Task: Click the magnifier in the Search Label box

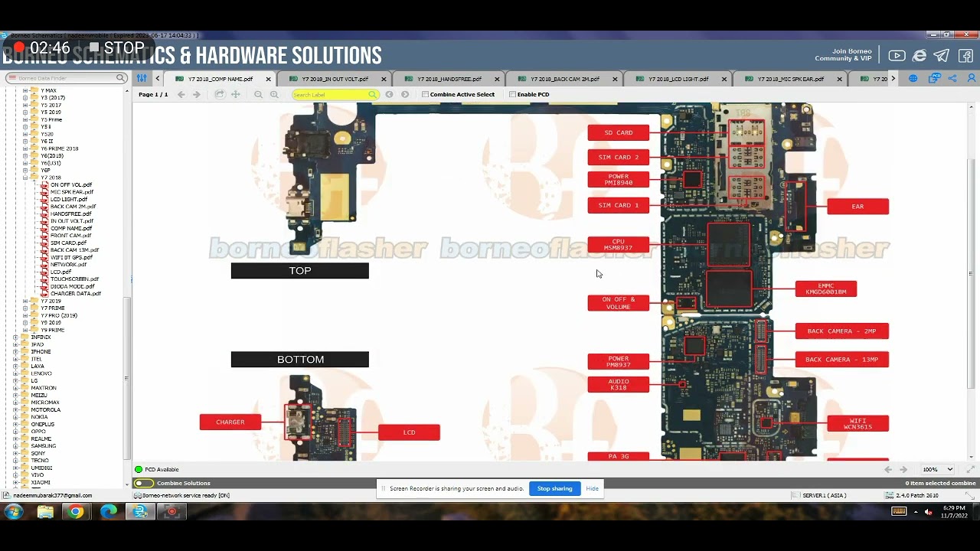Action: point(372,95)
